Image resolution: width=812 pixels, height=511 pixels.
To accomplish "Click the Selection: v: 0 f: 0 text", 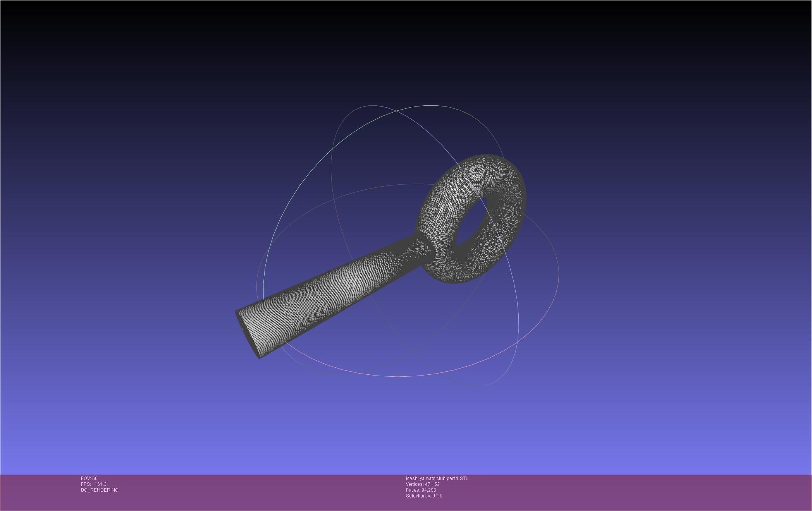I will tap(424, 496).
